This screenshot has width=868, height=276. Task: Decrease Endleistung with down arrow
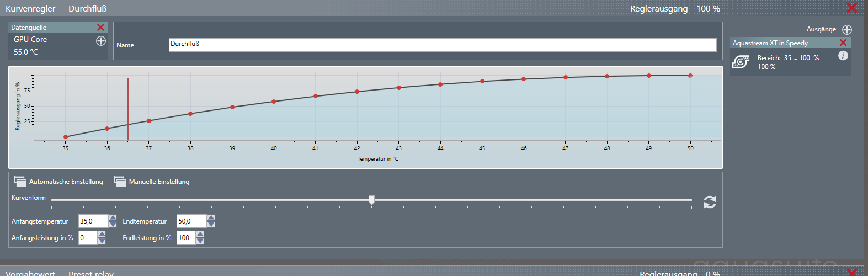click(x=200, y=241)
